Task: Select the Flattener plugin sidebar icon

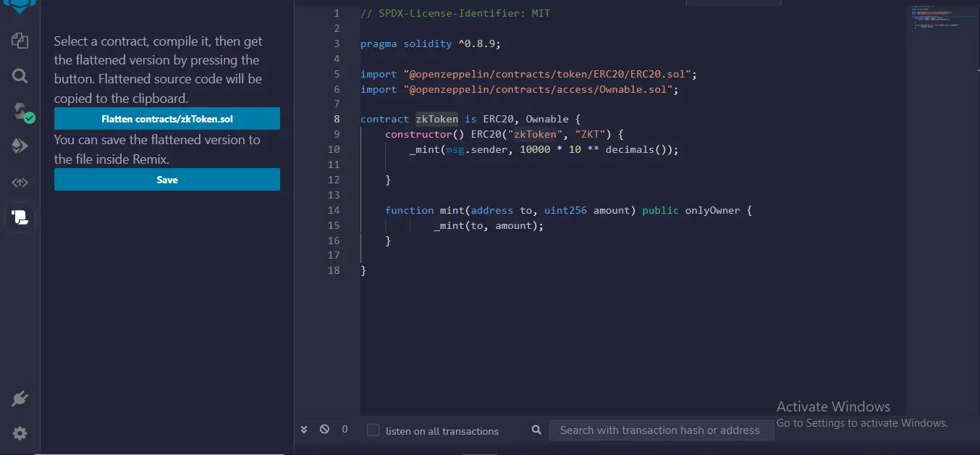Action: 20,216
